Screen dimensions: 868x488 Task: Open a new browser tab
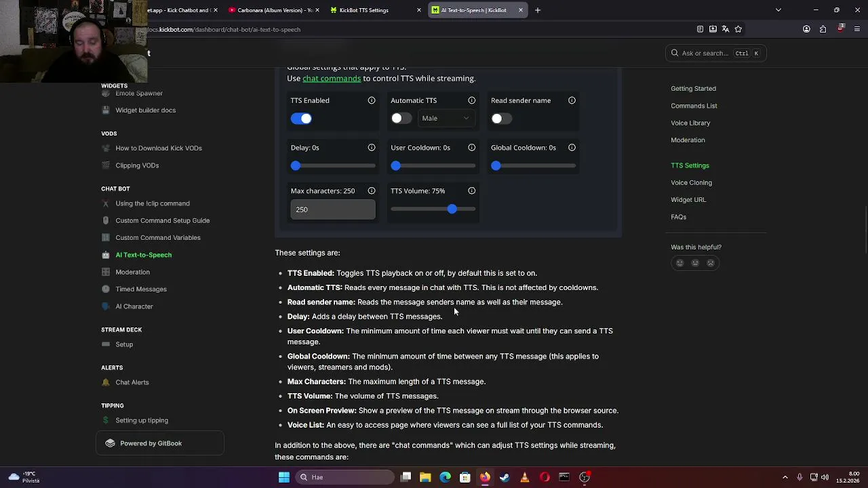pos(538,10)
